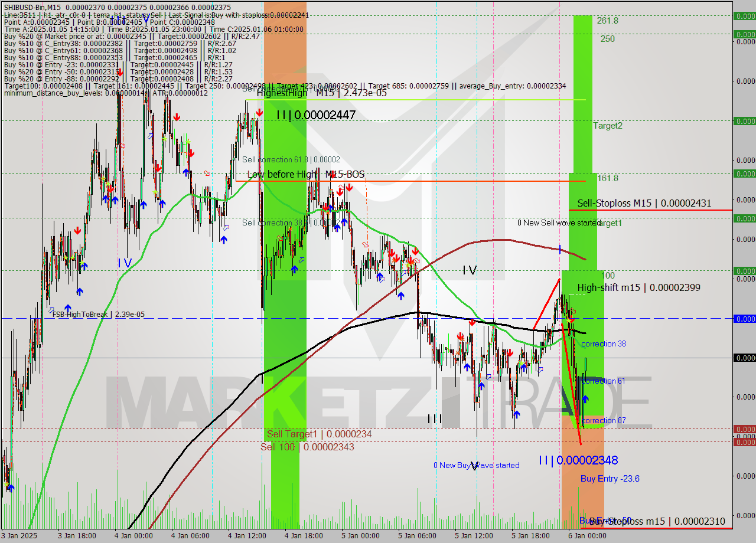This screenshot has width=756, height=543.
Task: Select the 'correction 38' blue label
Action: tap(604, 344)
